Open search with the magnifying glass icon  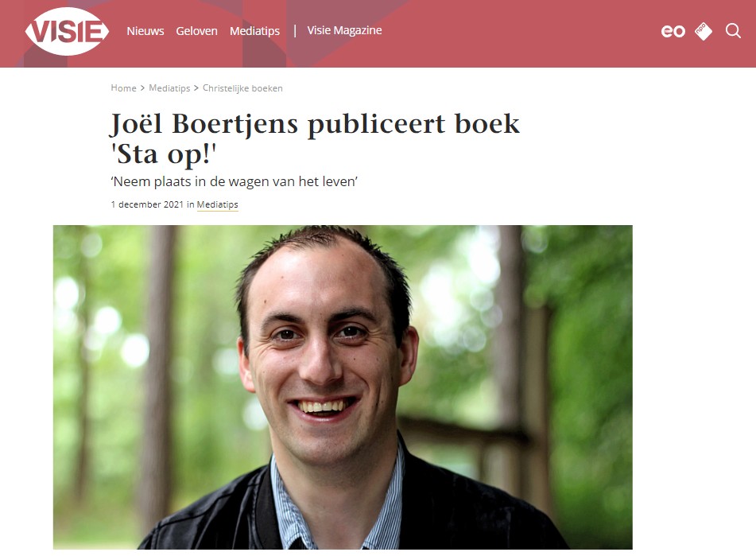point(733,31)
